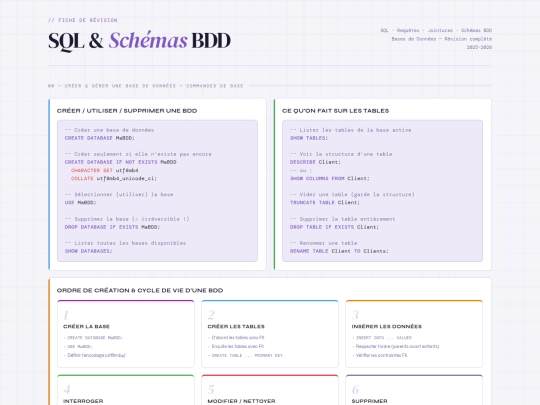540x405 pixels.
Task: Click the step 4 title 'INTERROGER'
Action: click(x=83, y=401)
